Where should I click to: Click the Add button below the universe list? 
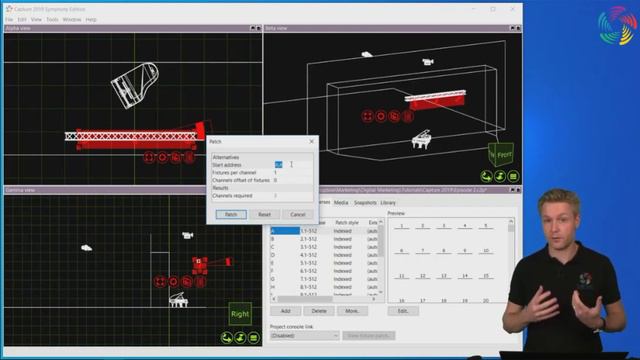click(x=286, y=311)
